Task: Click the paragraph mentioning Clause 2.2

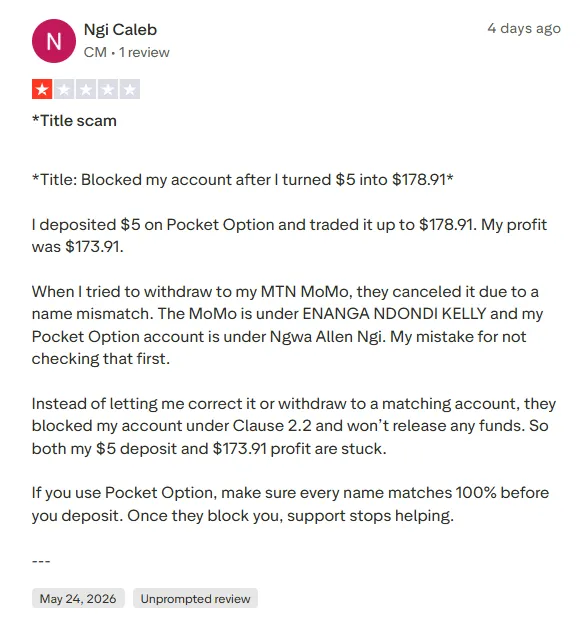Action: [294, 426]
